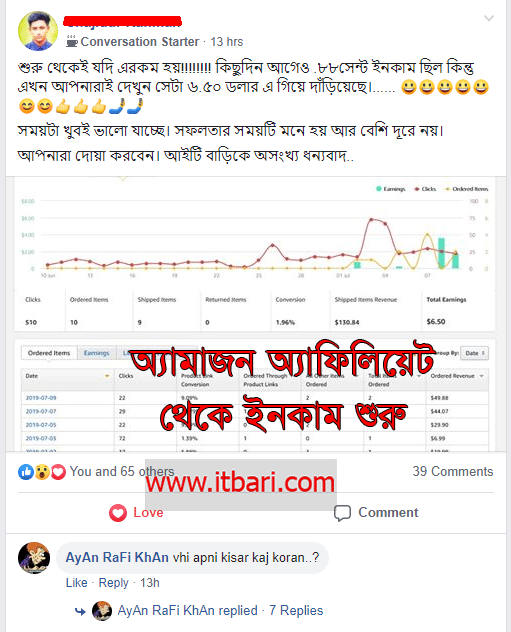The height and width of the screenshot is (632, 511).
Task: Open the 39 Comments list
Action: [453, 471]
